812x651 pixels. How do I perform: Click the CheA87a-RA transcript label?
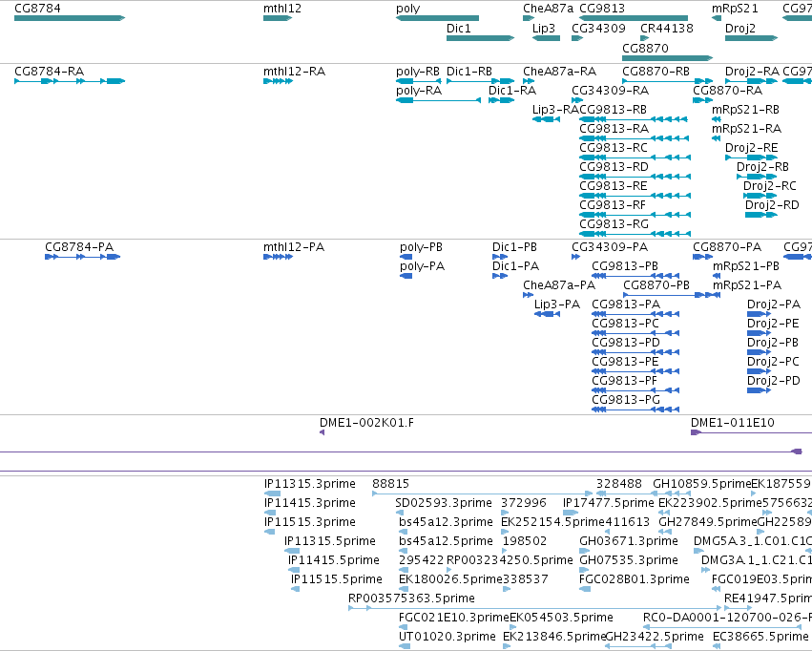click(x=560, y=71)
